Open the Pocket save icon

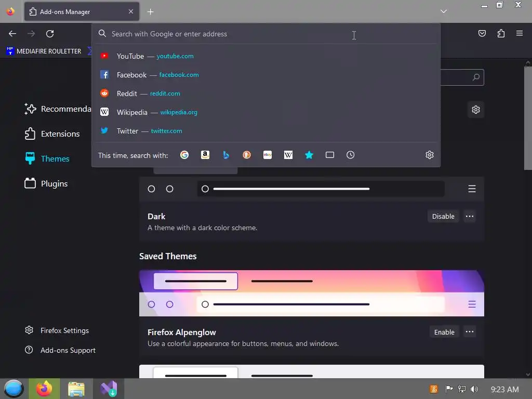(x=482, y=33)
